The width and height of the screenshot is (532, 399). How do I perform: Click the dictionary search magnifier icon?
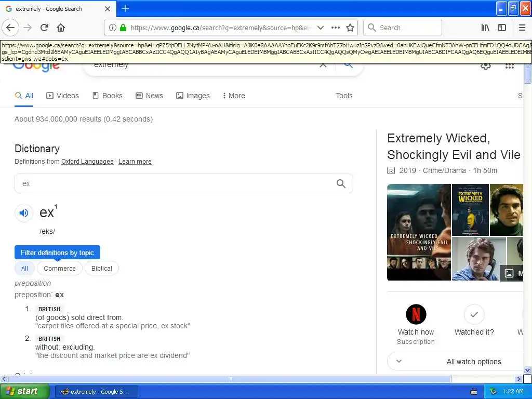pos(341,183)
